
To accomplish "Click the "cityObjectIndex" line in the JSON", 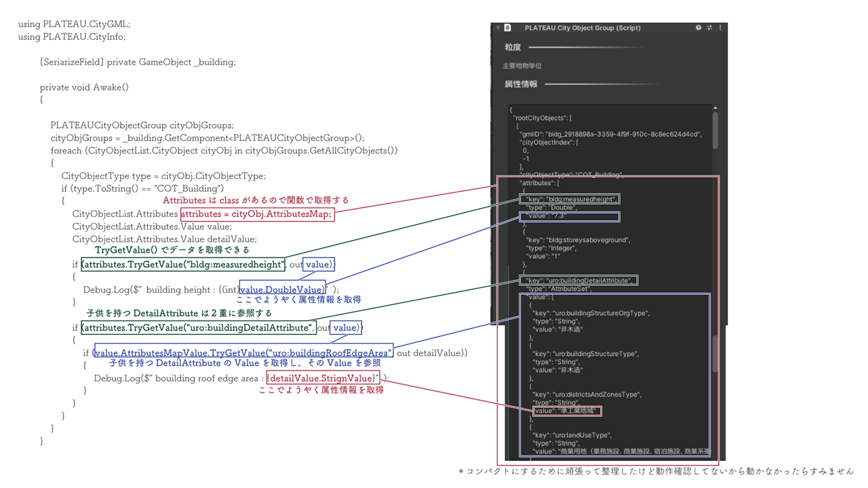I will [x=549, y=142].
